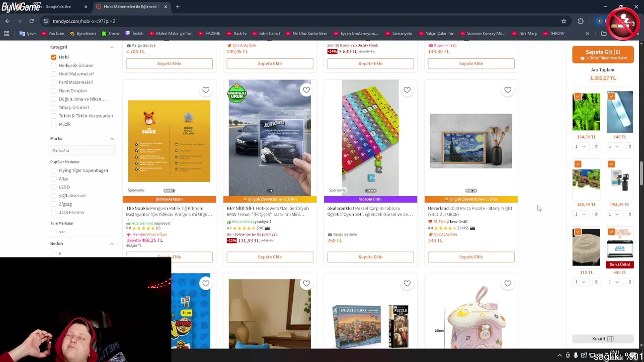644x362 pixels.
Task: Check the LEGO brand filter
Action: tap(54, 187)
